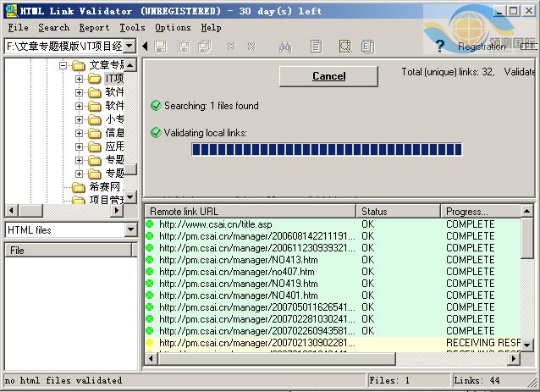
Task: Expand the 信息 folder node
Action: pyautogui.click(x=80, y=133)
